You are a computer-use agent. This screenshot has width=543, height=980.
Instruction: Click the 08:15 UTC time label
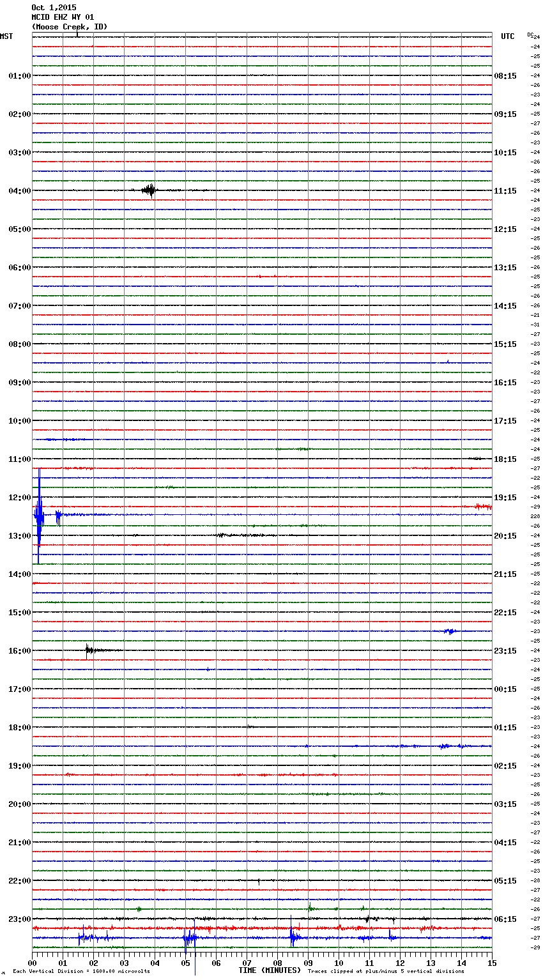pos(505,76)
